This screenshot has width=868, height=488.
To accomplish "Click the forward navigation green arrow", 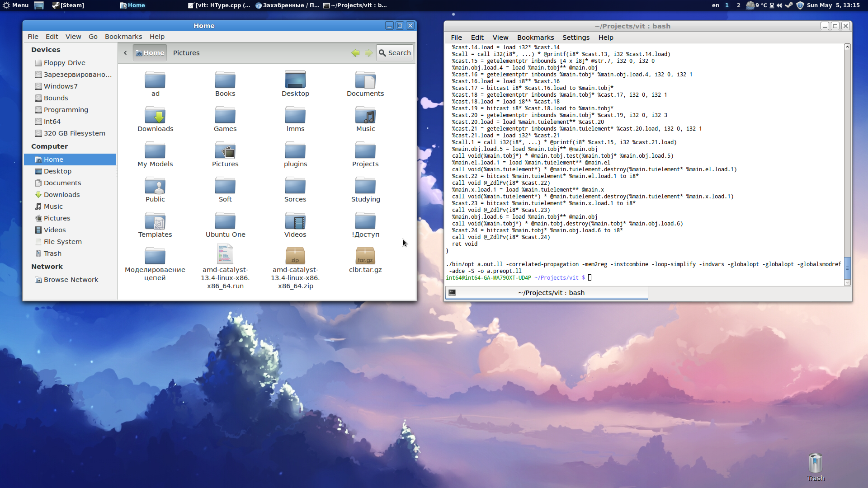I will (368, 53).
